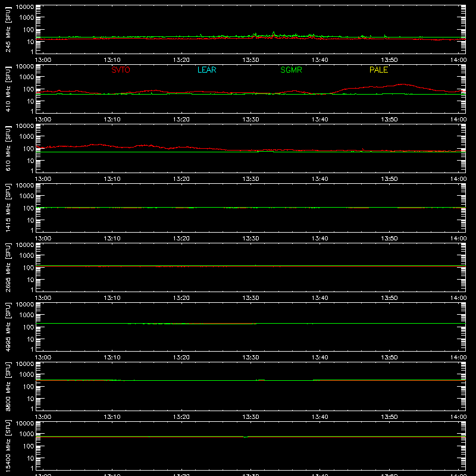Viewport: 476px width, 476px height.
Task: Click the 10 tick on 410 MHz axis
Action: point(30,101)
